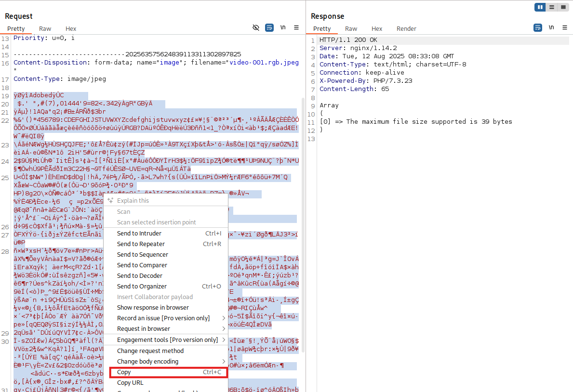Switch to combined tabbed layout view

562,7
